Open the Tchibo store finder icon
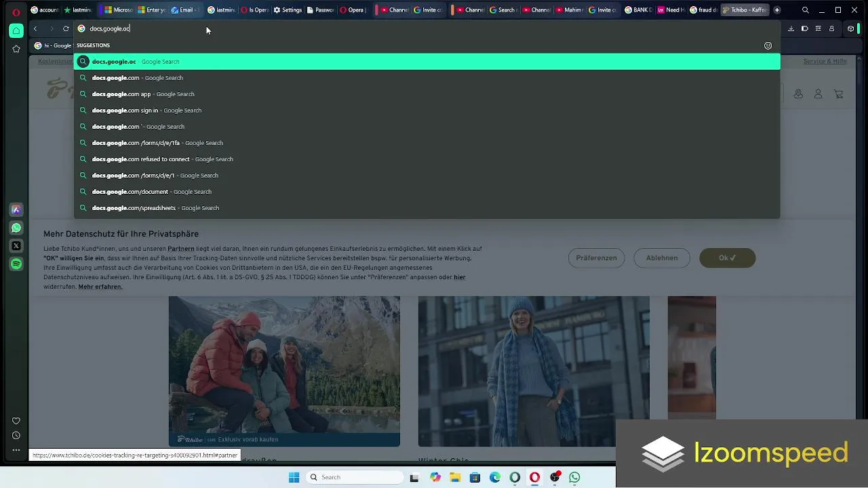The width and height of the screenshot is (868, 488). (x=798, y=94)
